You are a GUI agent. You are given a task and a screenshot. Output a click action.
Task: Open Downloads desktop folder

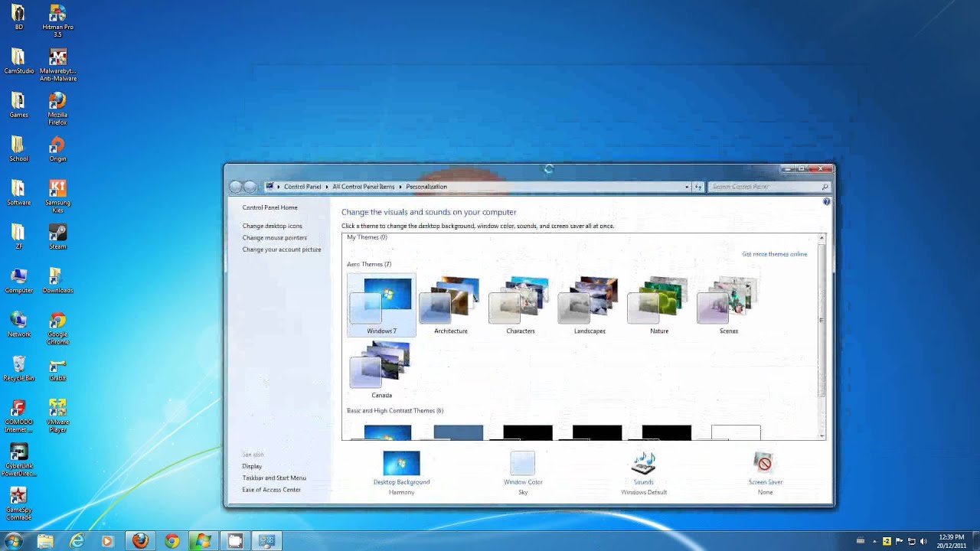(57, 281)
